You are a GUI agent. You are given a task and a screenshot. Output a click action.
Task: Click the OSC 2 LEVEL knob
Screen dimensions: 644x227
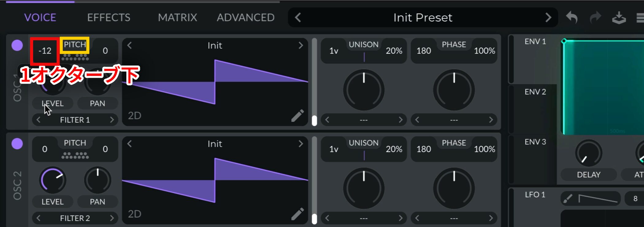[53, 180]
